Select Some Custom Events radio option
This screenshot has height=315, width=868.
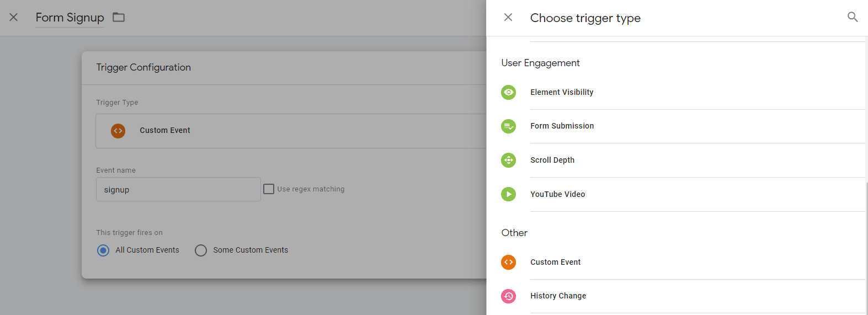click(x=201, y=250)
